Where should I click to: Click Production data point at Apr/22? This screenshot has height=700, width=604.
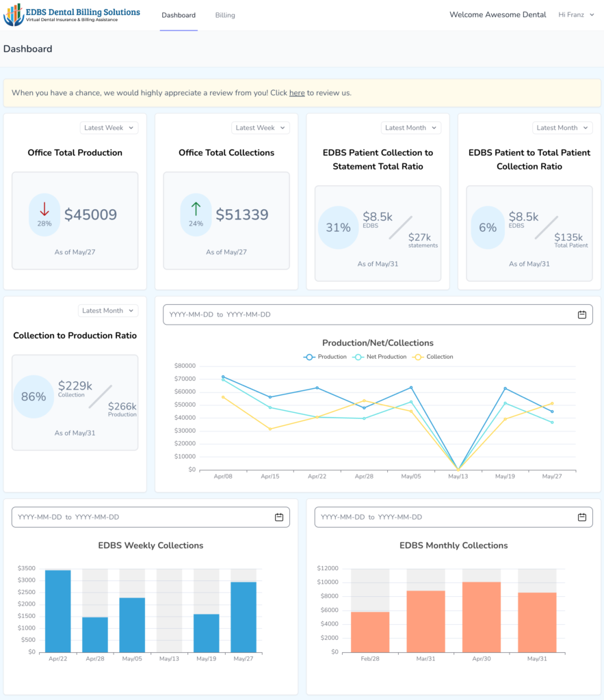click(317, 388)
